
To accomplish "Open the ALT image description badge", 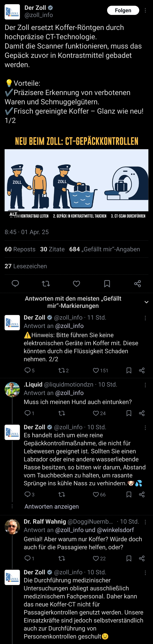I will [x=13, y=214].
